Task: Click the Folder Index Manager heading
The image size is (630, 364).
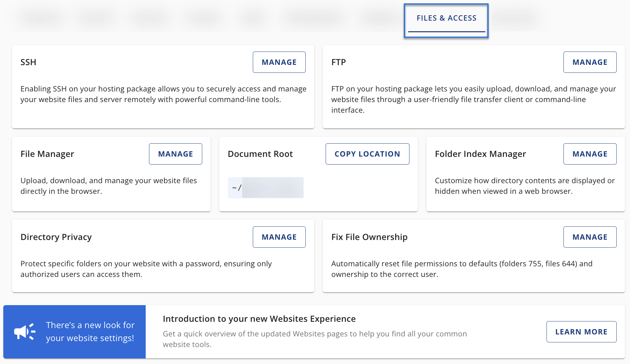Action: [x=480, y=154]
